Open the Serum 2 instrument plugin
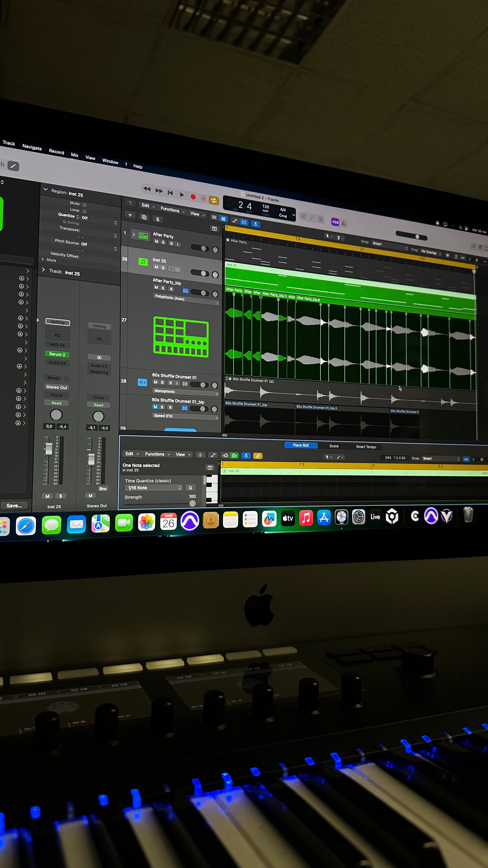Image resolution: width=488 pixels, height=868 pixels. [x=57, y=354]
